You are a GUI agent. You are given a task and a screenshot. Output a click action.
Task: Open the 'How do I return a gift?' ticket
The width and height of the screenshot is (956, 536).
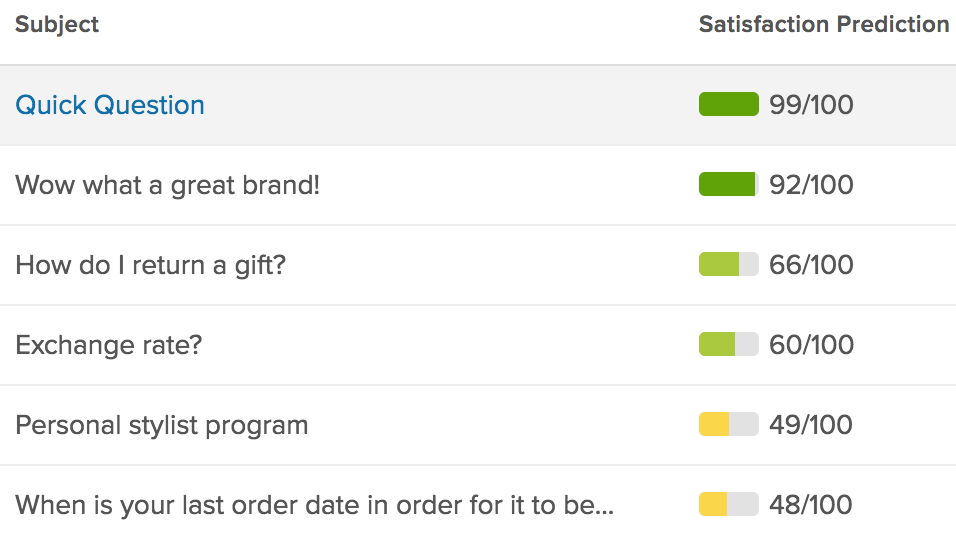(150, 265)
